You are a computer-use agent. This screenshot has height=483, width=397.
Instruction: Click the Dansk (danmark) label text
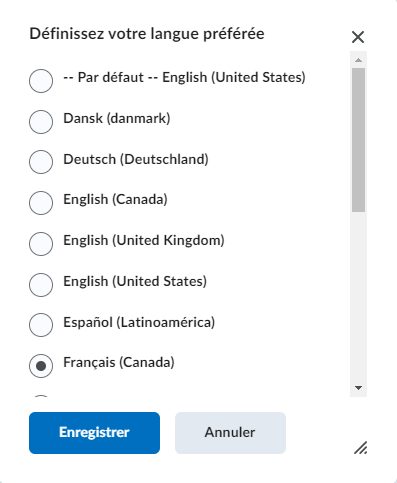tap(117, 118)
